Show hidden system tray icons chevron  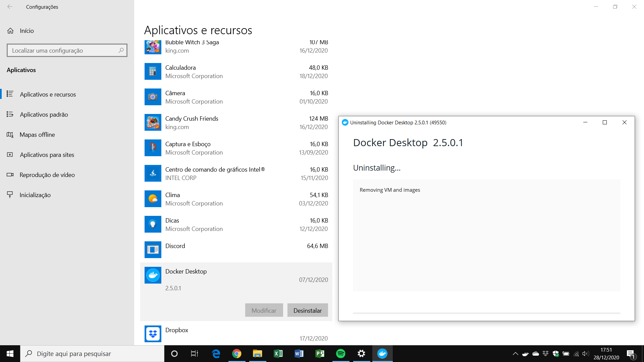coord(516,354)
